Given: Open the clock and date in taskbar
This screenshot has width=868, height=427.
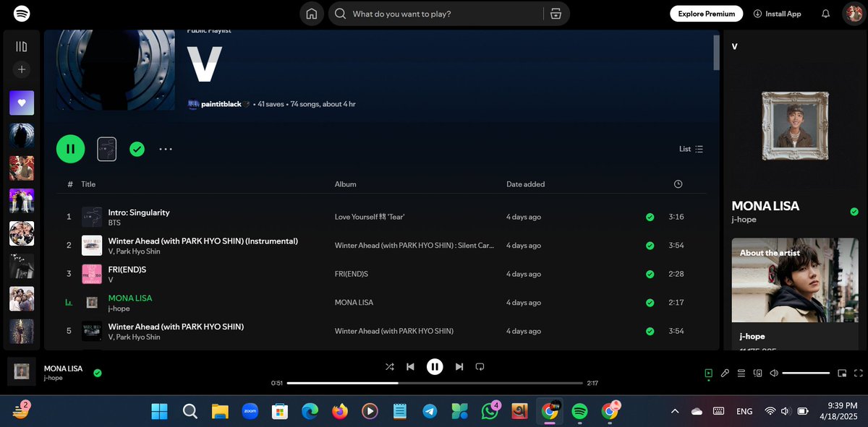Looking at the screenshot, I should point(840,411).
